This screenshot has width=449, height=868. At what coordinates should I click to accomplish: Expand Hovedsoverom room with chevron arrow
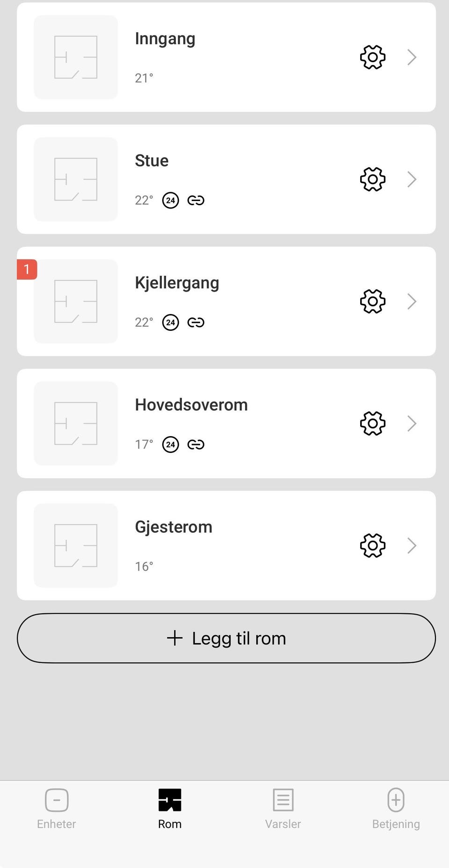click(x=412, y=423)
